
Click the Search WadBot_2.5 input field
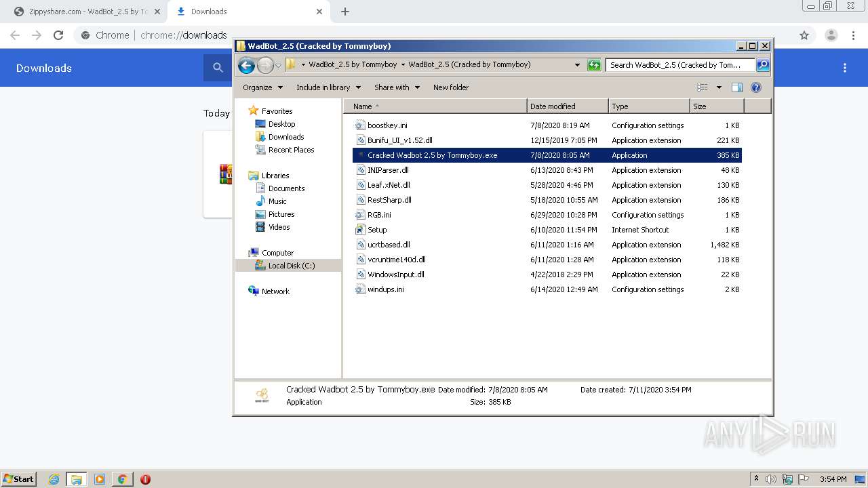[x=680, y=65]
